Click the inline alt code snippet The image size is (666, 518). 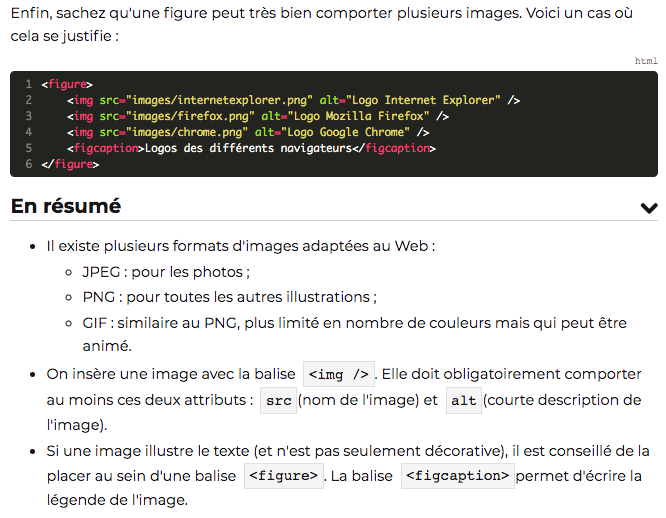tap(464, 400)
